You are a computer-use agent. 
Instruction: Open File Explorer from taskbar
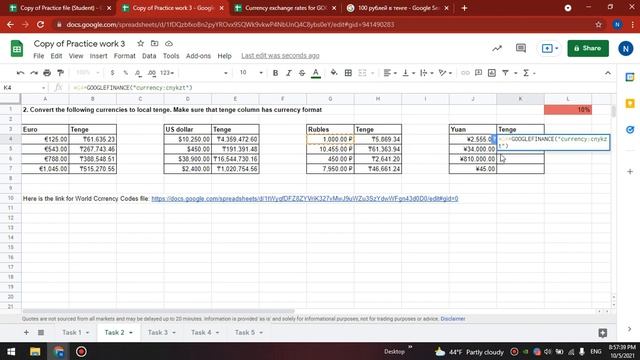click(35, 351)
